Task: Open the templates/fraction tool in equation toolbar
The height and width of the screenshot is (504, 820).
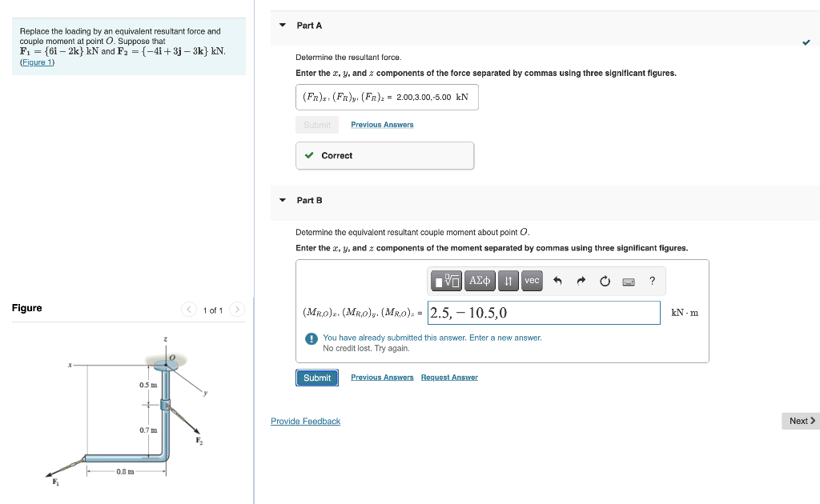Action: [447, 281]
